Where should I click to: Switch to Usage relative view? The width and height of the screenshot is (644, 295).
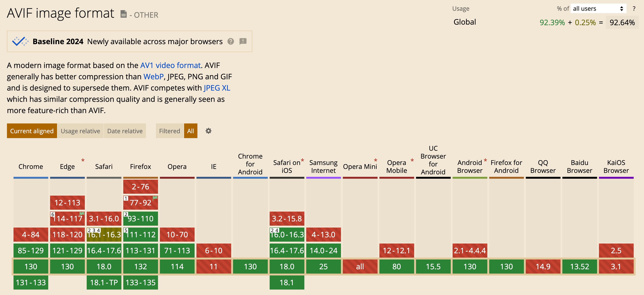coord(80,131)
